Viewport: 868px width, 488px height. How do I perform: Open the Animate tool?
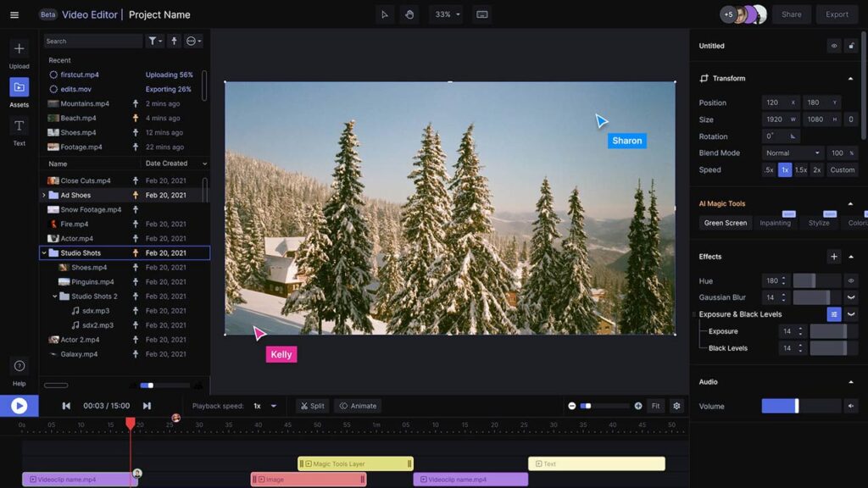pyautogui.click(x=357, y=406)
